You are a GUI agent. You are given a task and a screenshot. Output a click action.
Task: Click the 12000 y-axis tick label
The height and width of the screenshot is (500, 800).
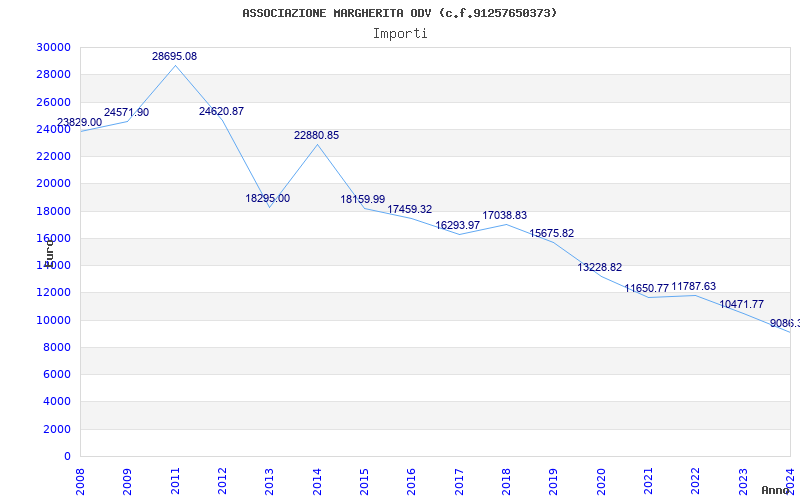tap(53, 293)
